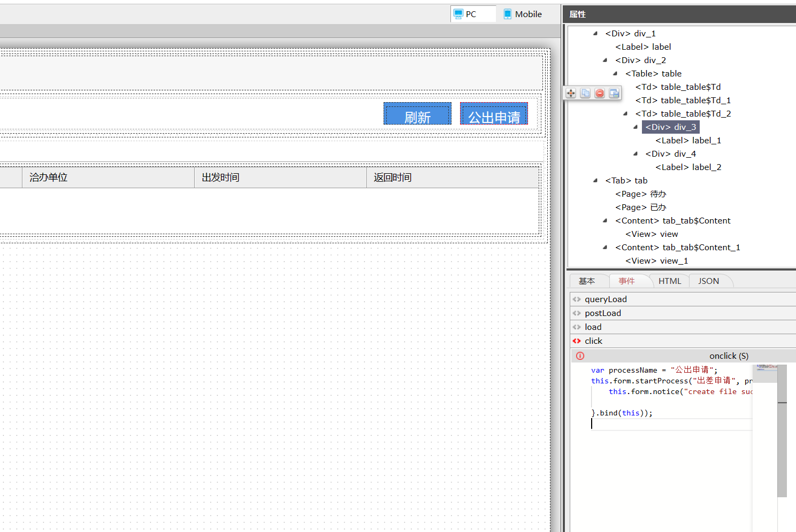This screenshot has height=532, width=796.
Task: Collapse the Div div_3 tree node
Action: [636, 127]
